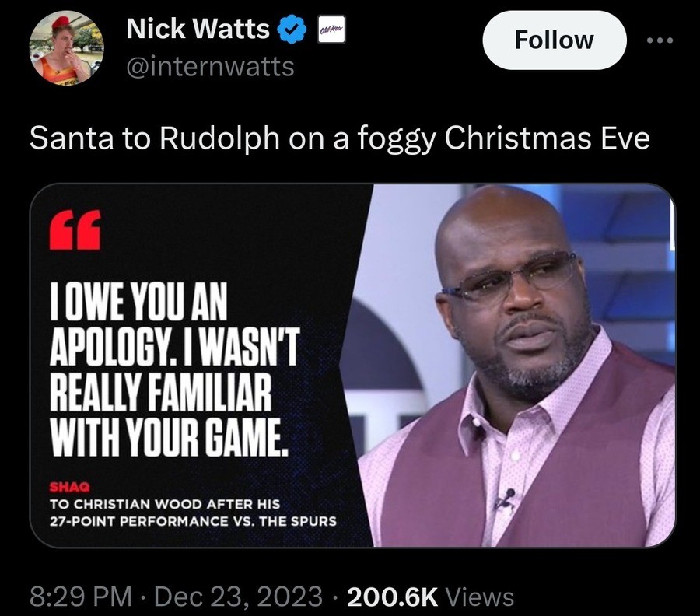
Task: Follow Nick Watts
Action: pos(554,40)
